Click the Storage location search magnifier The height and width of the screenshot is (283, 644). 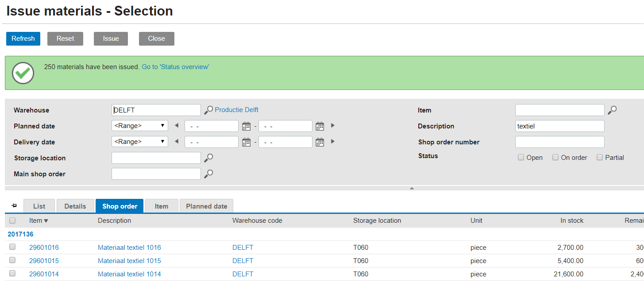point(208,158)
